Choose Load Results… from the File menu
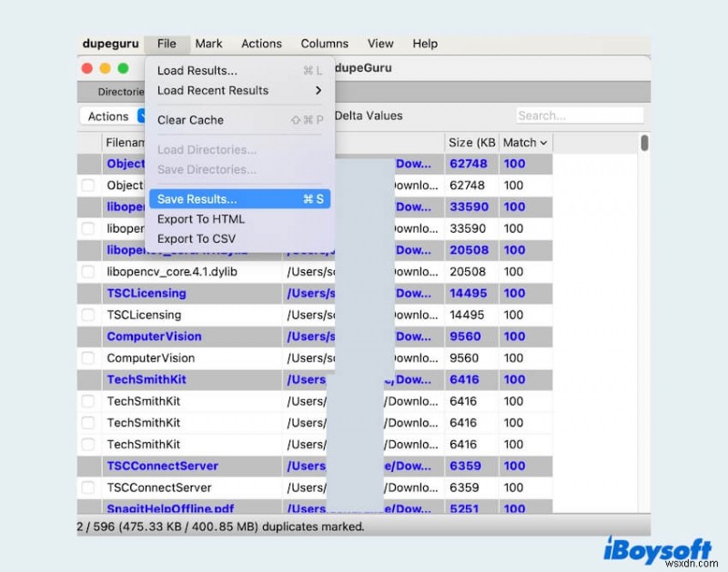Image resolution: width=728 pixels, height=572 pixels. (239, 71)
